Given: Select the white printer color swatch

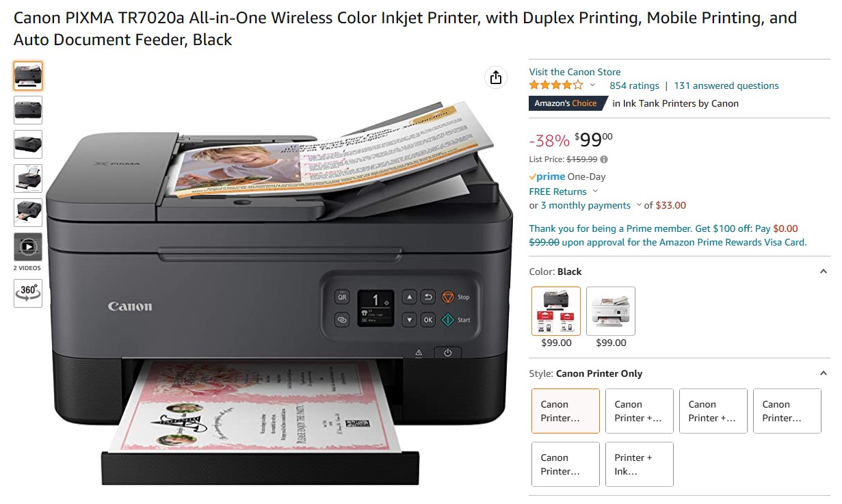Looking at the screenshot, I should click(611, 311).
